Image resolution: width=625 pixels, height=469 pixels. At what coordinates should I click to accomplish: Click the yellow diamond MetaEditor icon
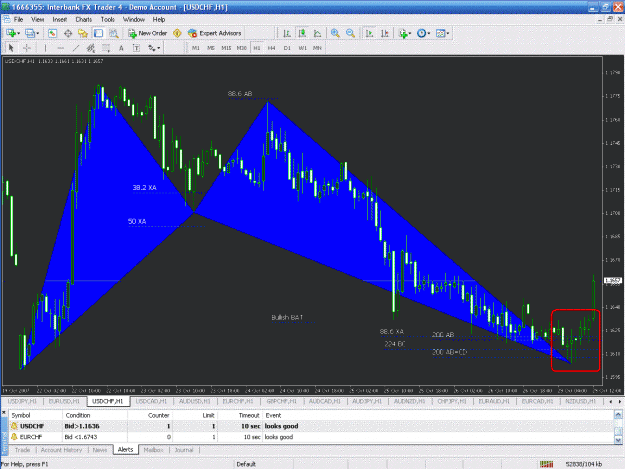pos(177,33)
